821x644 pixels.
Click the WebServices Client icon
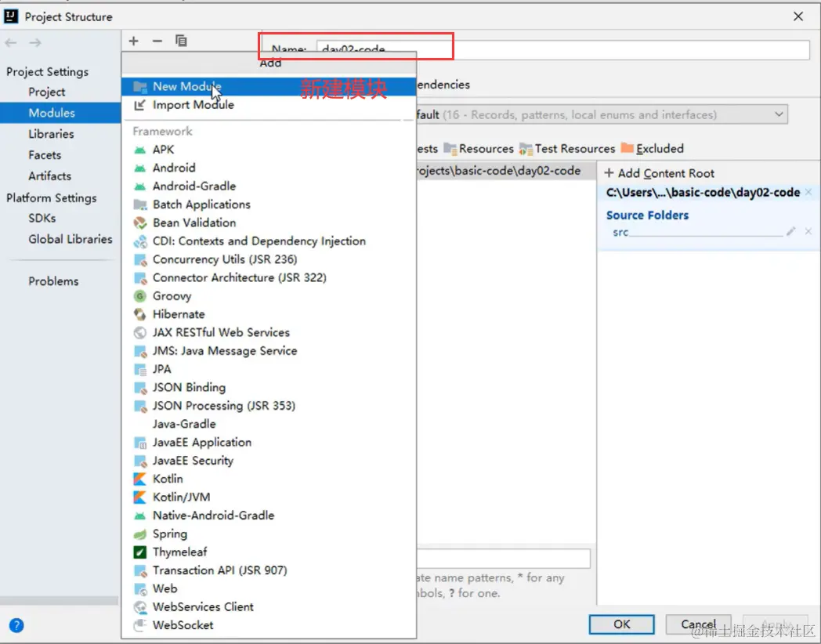[139, 607]
